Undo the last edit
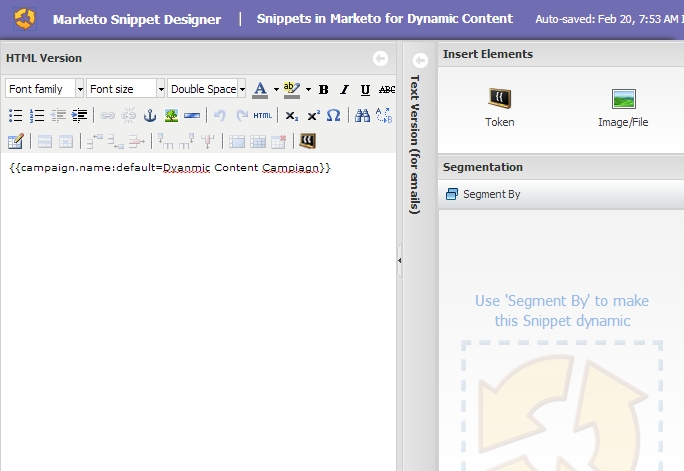The image size is (684, 471). point(220,116)
